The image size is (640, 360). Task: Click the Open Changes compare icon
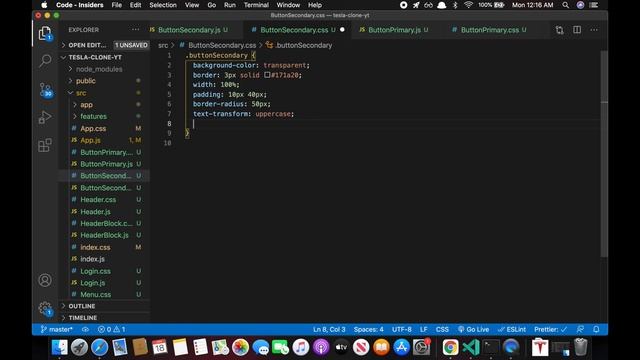[560, 30]
